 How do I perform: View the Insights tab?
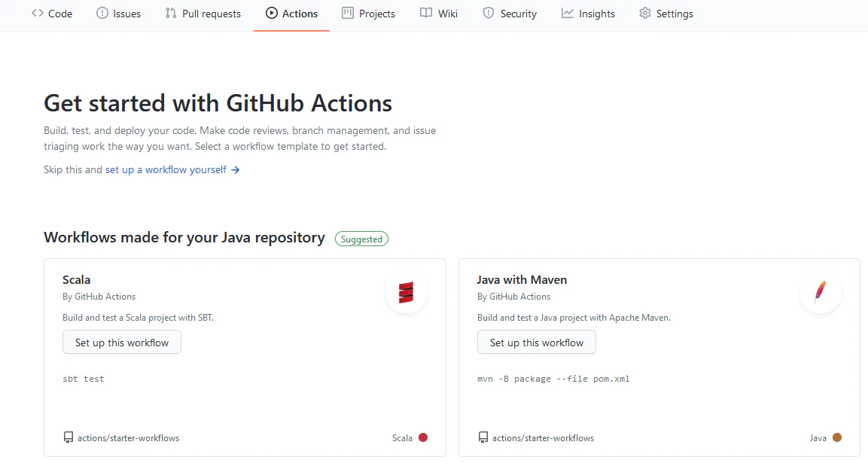(588, 14)
